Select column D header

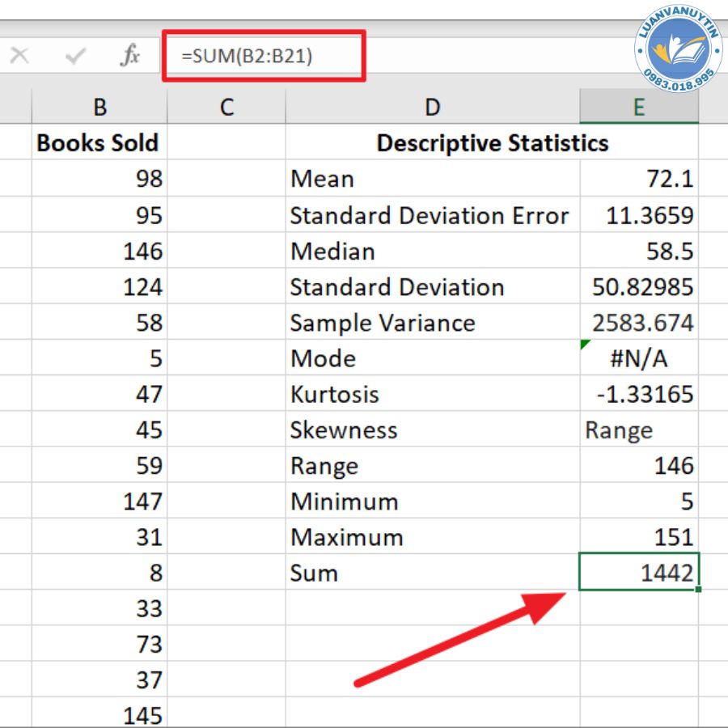[x=433, y=106]
